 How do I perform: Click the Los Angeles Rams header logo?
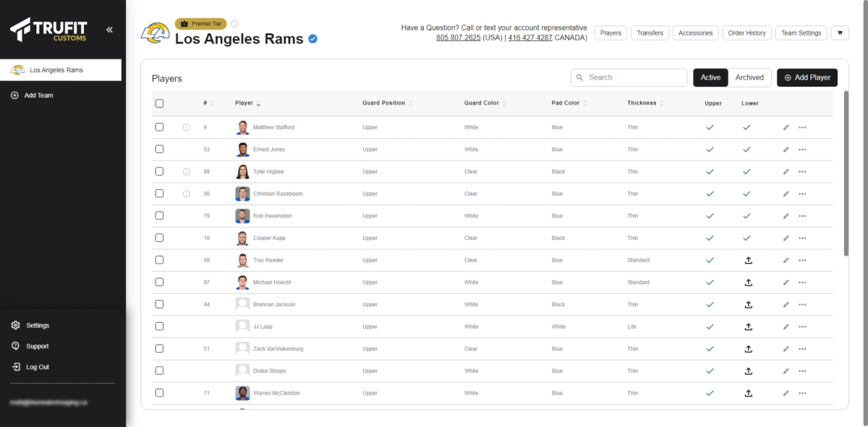click(155, 33)
